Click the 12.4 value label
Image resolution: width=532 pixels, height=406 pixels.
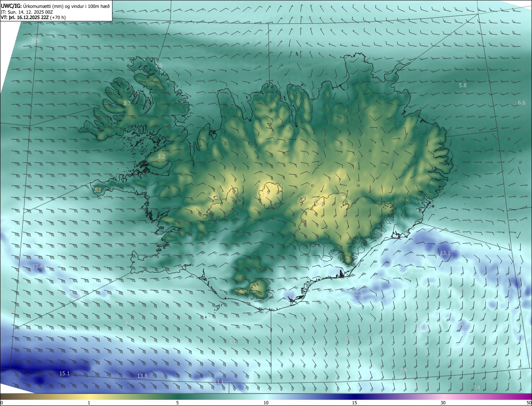click(38, 266)
